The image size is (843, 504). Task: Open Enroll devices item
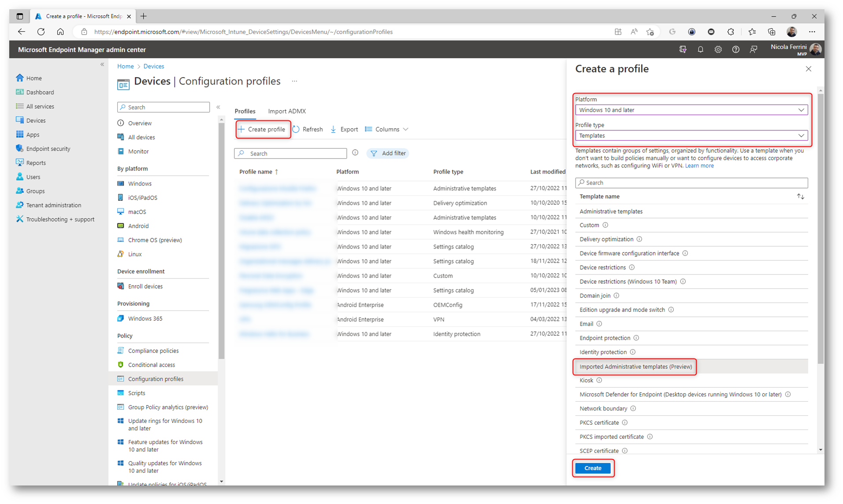[145, 286]
